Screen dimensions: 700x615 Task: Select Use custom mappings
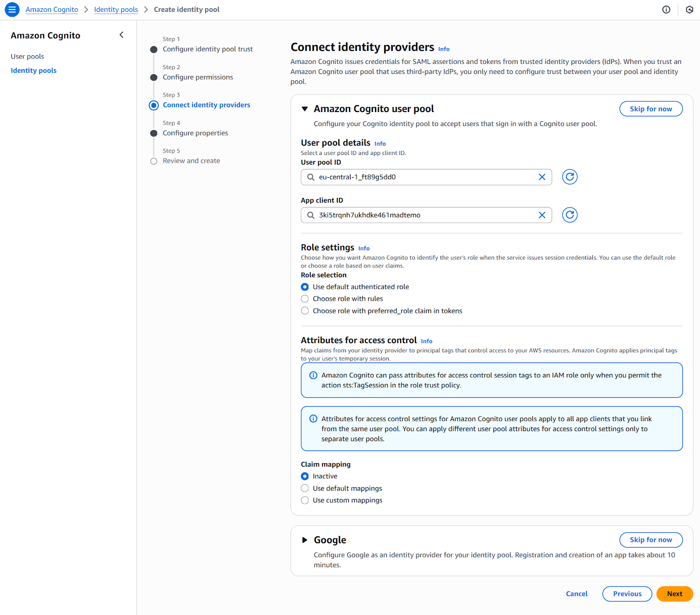(304, 500)
